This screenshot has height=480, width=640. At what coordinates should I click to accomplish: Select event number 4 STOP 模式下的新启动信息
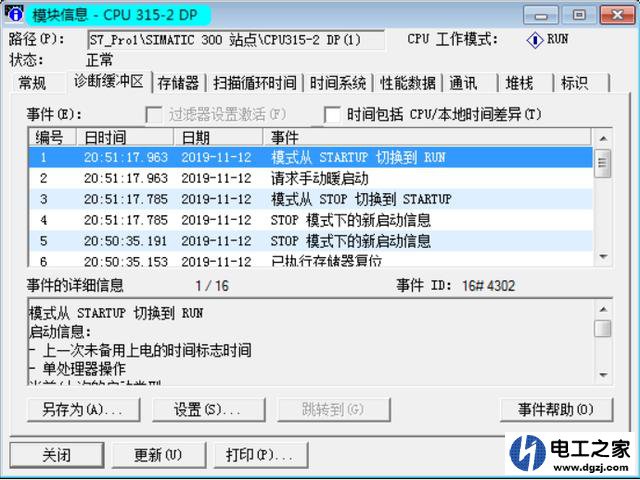(x=311, y=220)
